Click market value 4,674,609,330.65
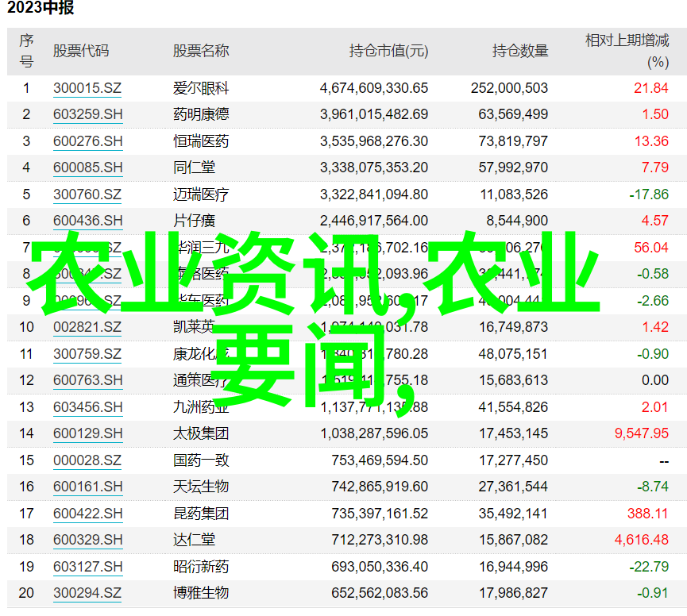This screenshot has height=616, width=687. [374, 88]
